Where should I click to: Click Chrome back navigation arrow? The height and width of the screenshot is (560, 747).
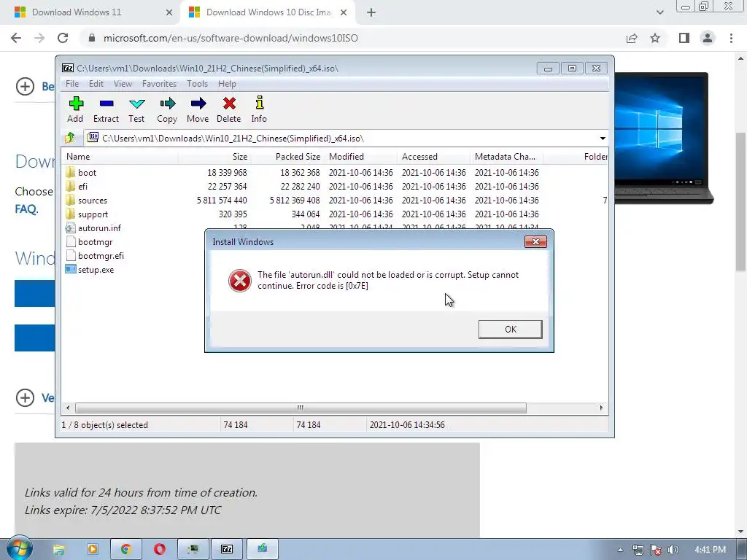[16, 38]
